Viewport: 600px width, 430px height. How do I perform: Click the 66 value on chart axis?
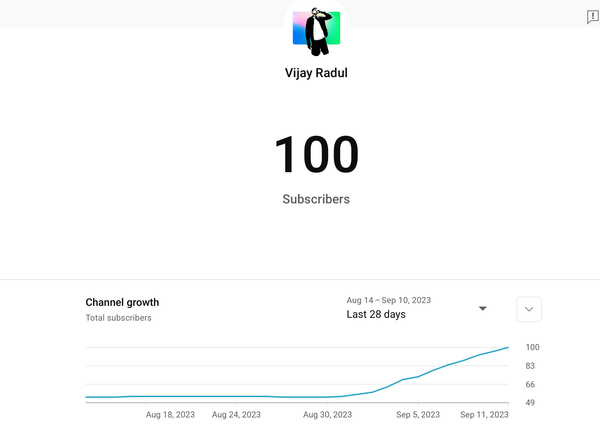530,384
